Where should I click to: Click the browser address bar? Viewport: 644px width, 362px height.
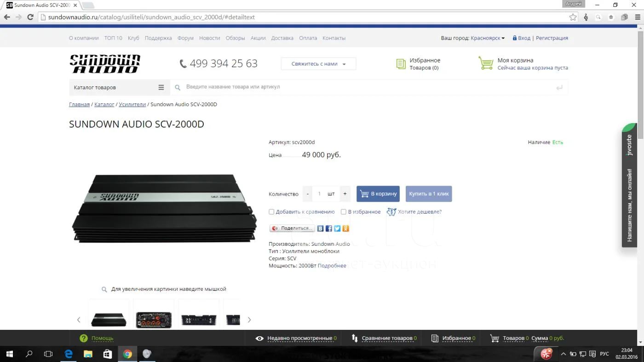coord(304,17)
